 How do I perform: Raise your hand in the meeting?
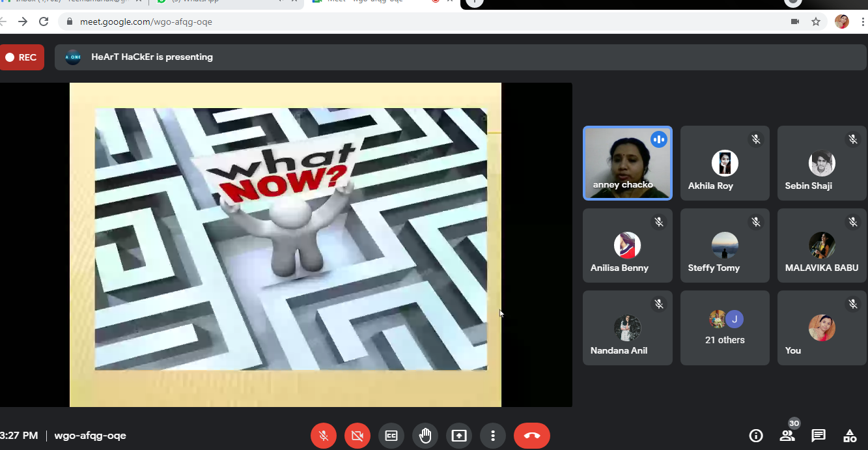tap(425, 436)
